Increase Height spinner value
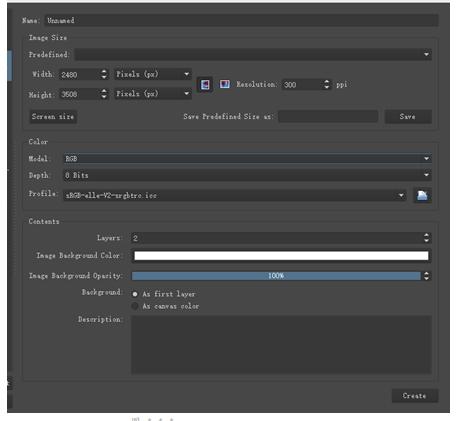 104,91
